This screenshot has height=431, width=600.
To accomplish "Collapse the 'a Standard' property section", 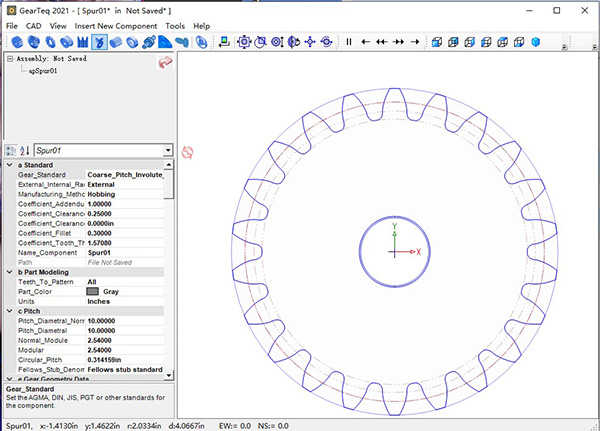I will click(10, 164).
